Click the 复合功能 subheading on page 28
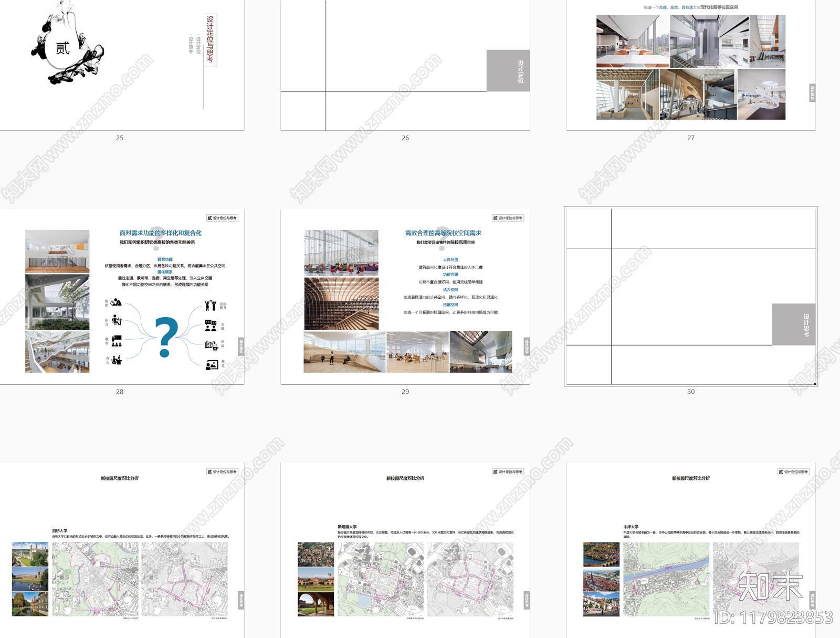 point(165,259)
